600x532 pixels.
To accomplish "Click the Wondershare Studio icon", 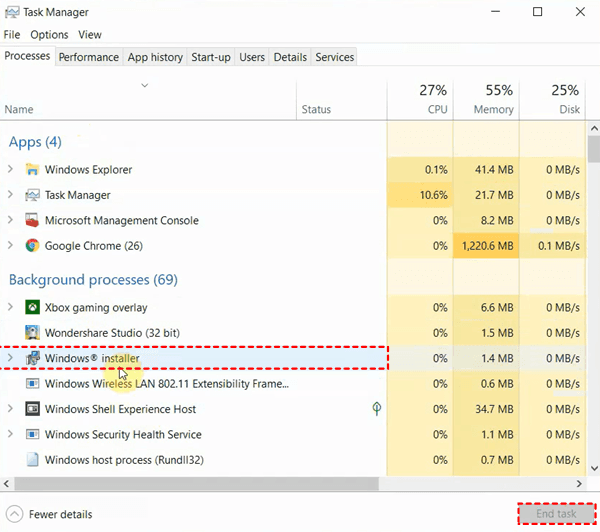I will click(x=32, y=333).
